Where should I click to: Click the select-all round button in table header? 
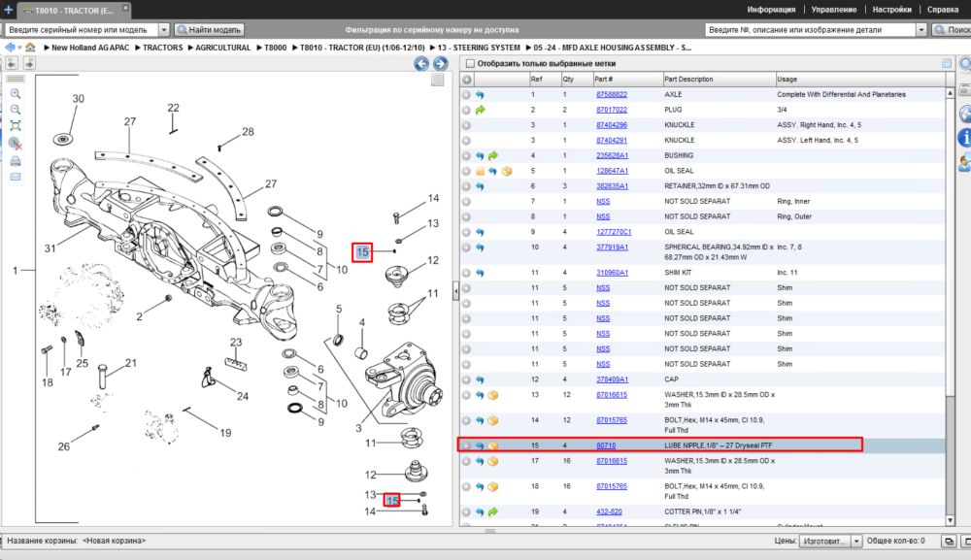pyautogui.click(x=466, y=80)
